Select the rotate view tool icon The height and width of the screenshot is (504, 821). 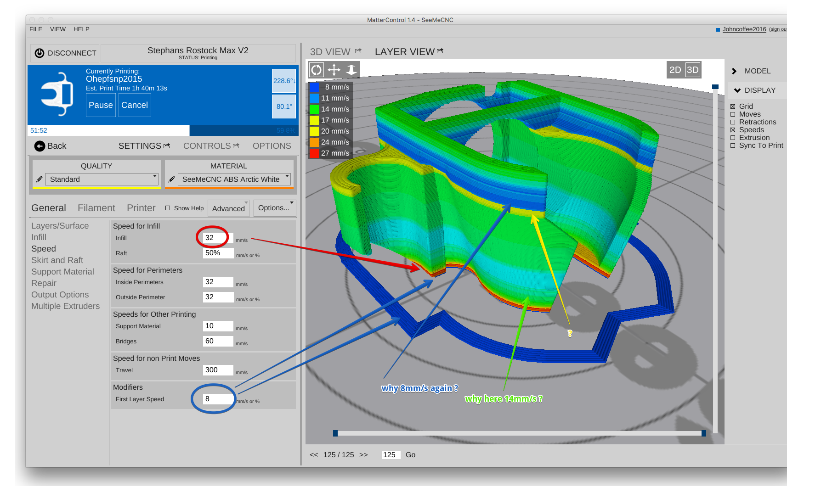tap(317, 70)
